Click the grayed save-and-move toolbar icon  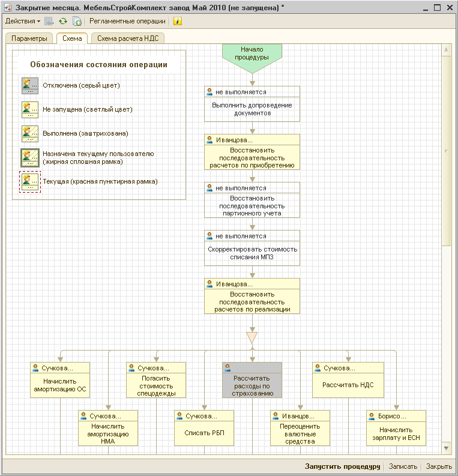(x=49, y=21)
